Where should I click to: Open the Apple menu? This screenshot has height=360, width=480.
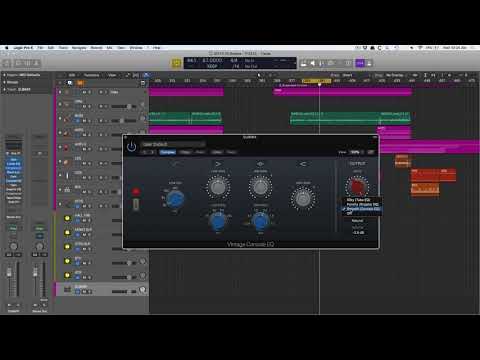point(6,48)
